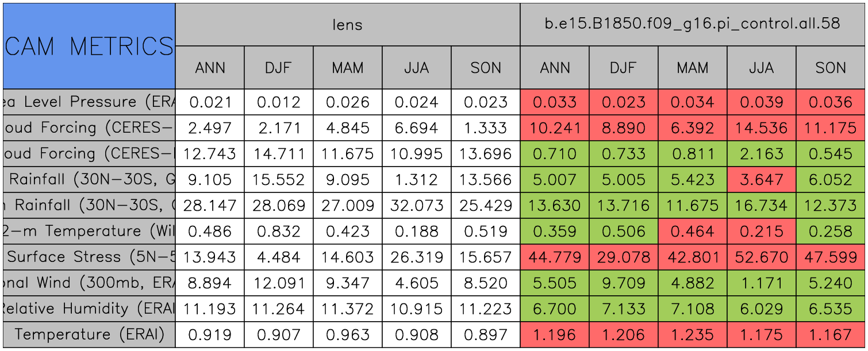Select the white cell with value 26.319

416,257
